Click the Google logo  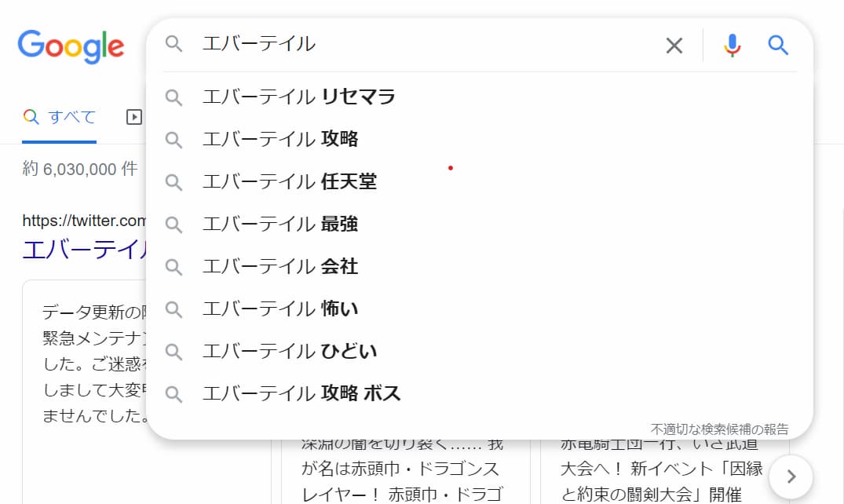coord(71,46)
